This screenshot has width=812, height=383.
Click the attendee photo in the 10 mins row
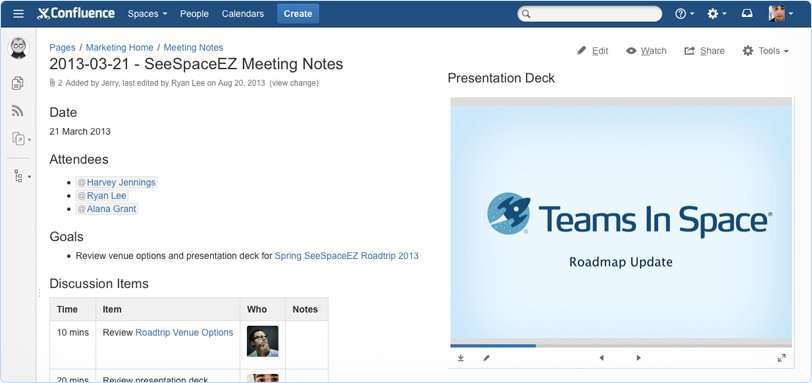[263, 341]
